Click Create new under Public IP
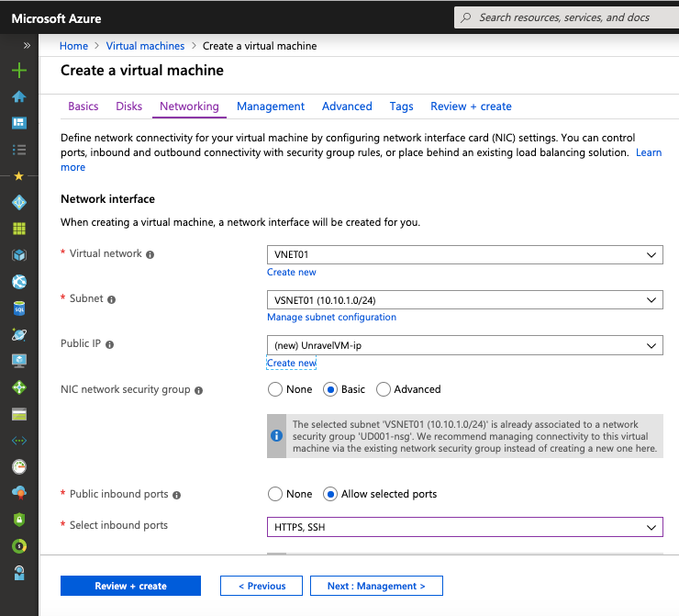Image resolution: width=679 pixels, height=616 pixels. coord(292,363)
